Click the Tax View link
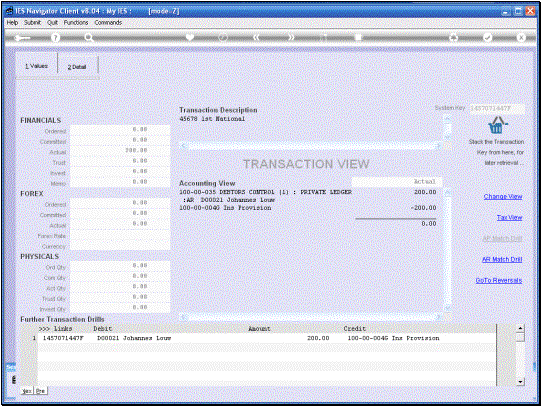This screenshot has height=406, width=541. [509, 217]
